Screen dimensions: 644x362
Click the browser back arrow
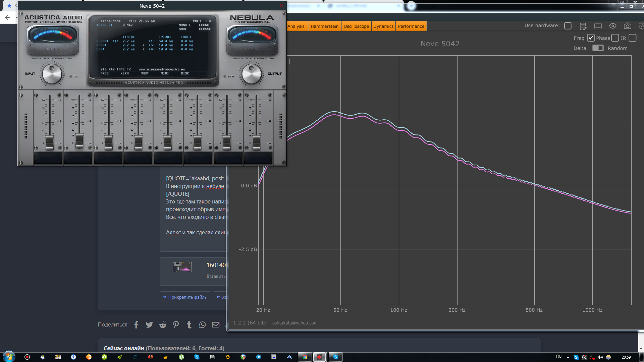[7, 17]
